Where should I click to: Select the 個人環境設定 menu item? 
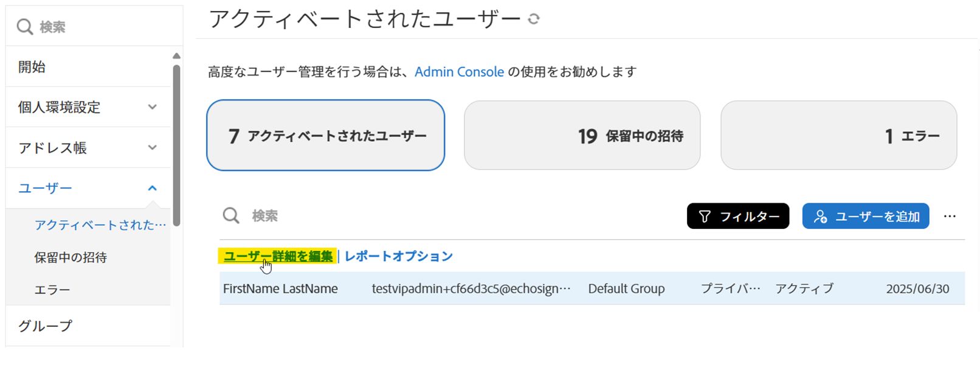point(88,107)
